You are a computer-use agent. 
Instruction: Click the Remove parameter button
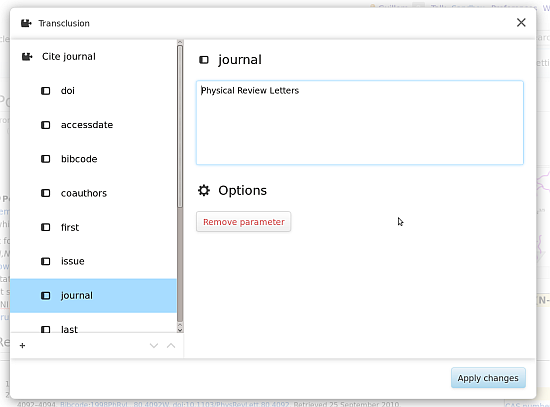tap(243, 222)
